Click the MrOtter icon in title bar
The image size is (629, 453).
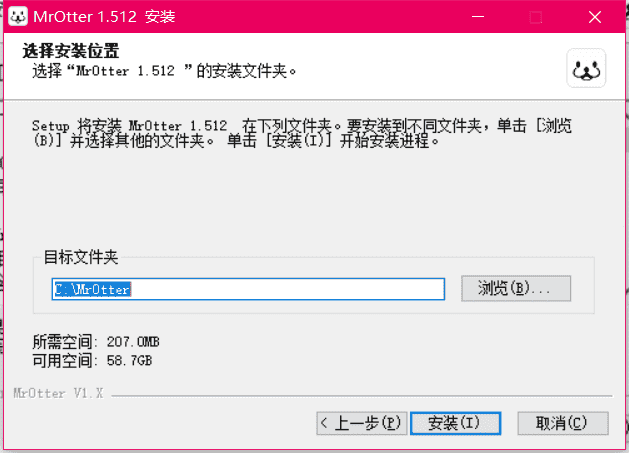(18, 16)
